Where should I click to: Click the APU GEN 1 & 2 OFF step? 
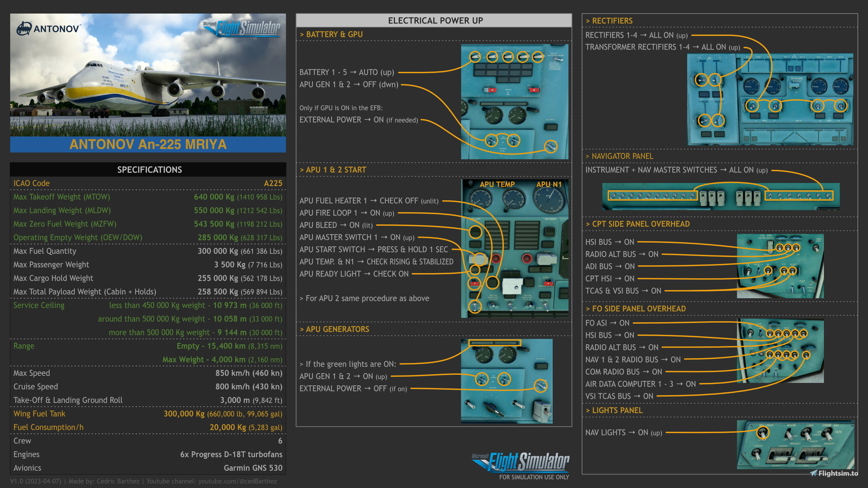click(x=349, y=84)
